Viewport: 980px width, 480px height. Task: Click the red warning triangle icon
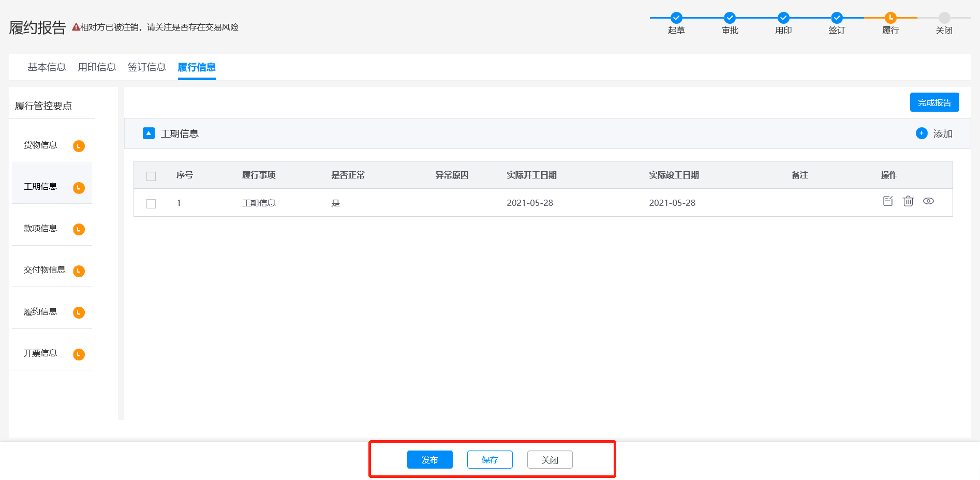click(x=76, y=27)
